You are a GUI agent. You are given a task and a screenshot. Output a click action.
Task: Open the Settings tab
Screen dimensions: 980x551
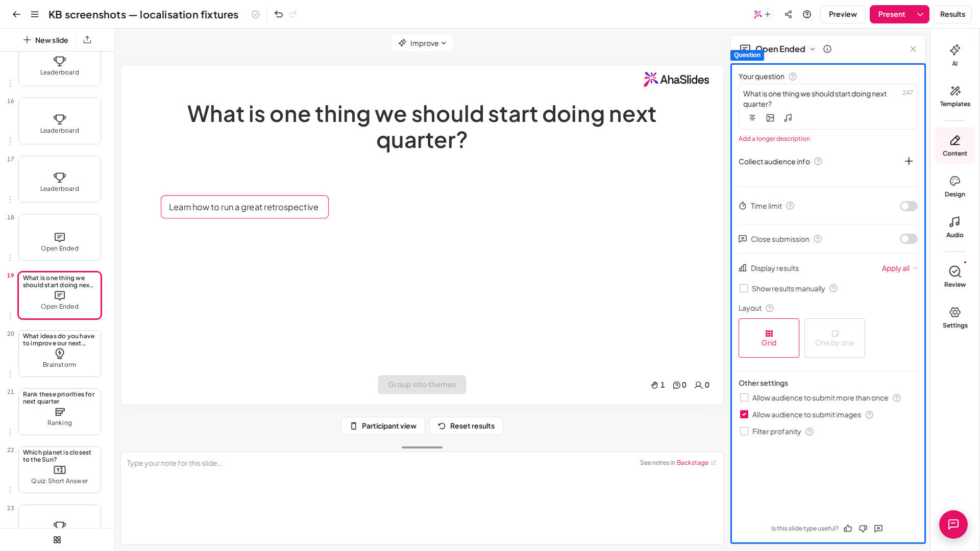pos(954,317)
